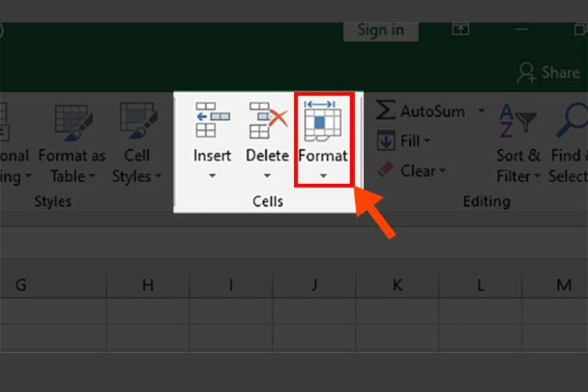The image size is (588, 392).
Task: Select column M header
Action: click(555, 285)
